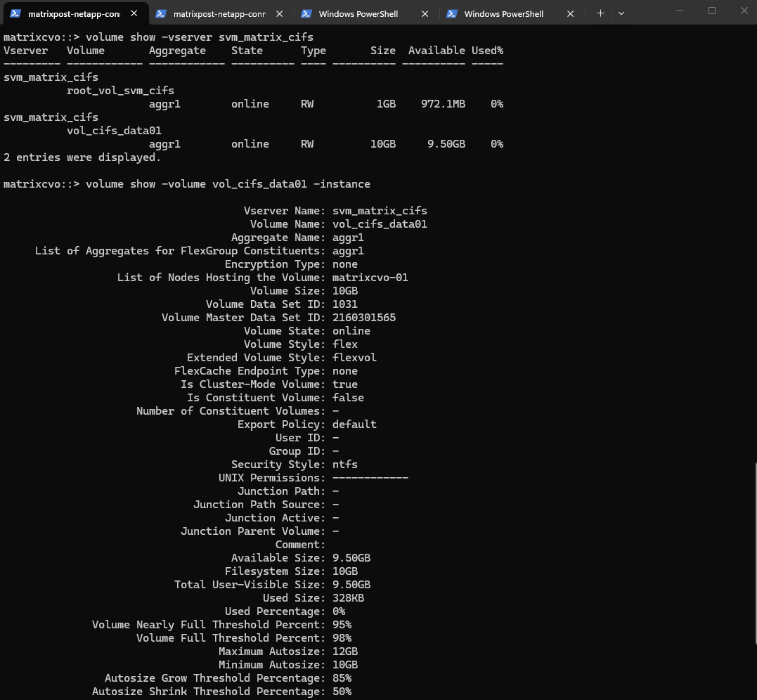Close the fourth tab titled Windows PowerShell
Screen dimensions: 757x700
tap(570, 13)
